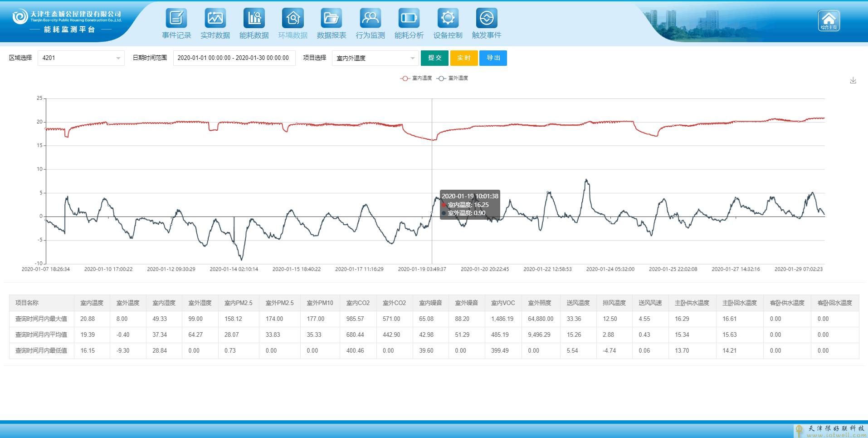Toggle the 室内温度 legend series

tap(416, 78)
